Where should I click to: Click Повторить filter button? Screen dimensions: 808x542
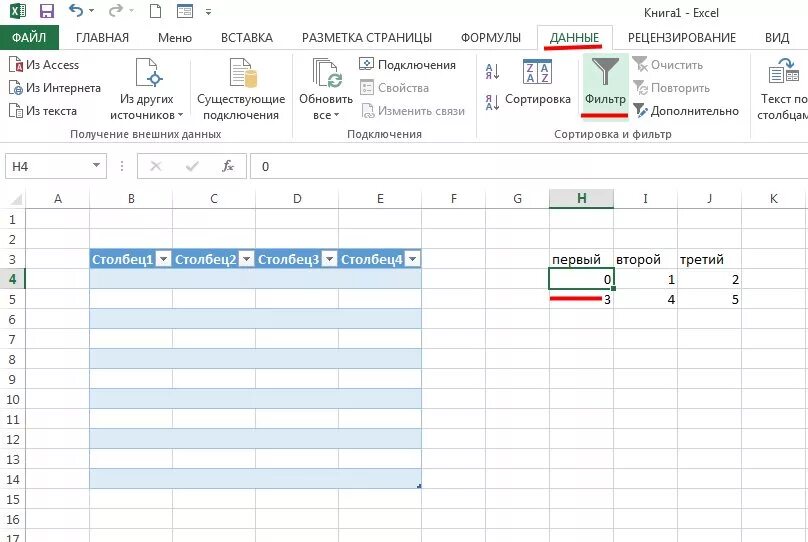[x=671, y=88]
